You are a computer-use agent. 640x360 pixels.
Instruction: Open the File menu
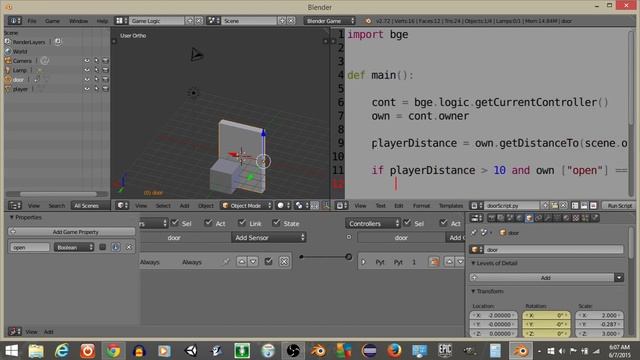32,21
